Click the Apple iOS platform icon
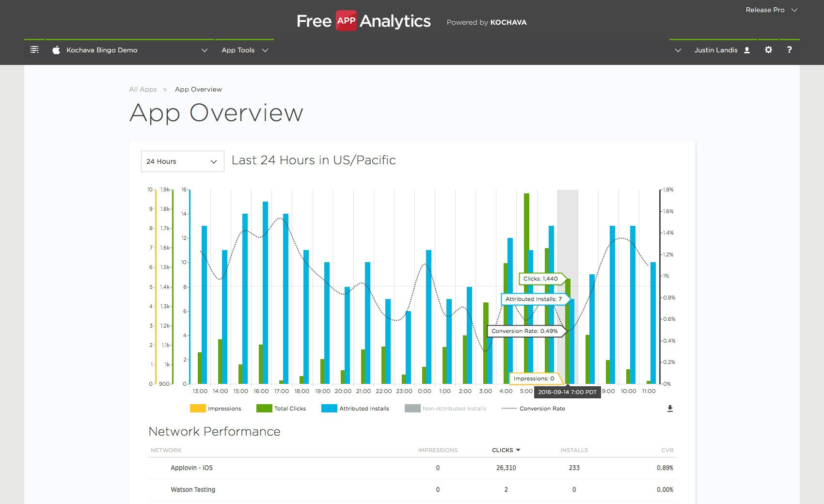 click(56, 49)
